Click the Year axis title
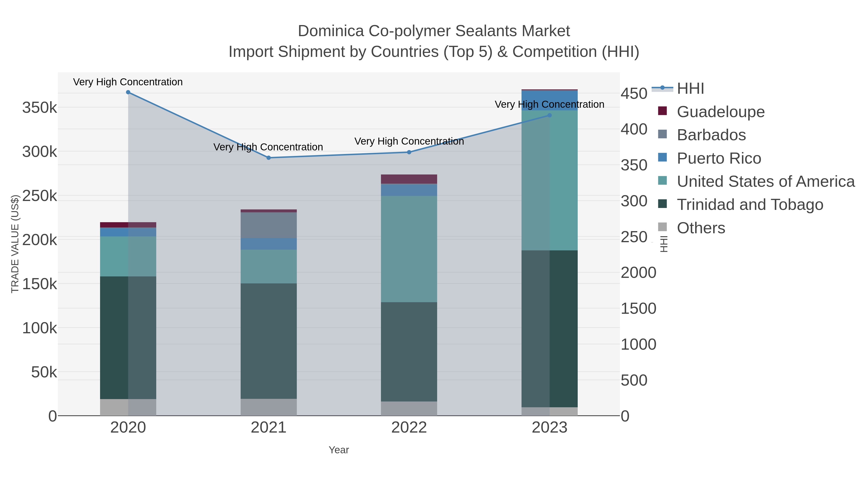 [x=339, y=450]
